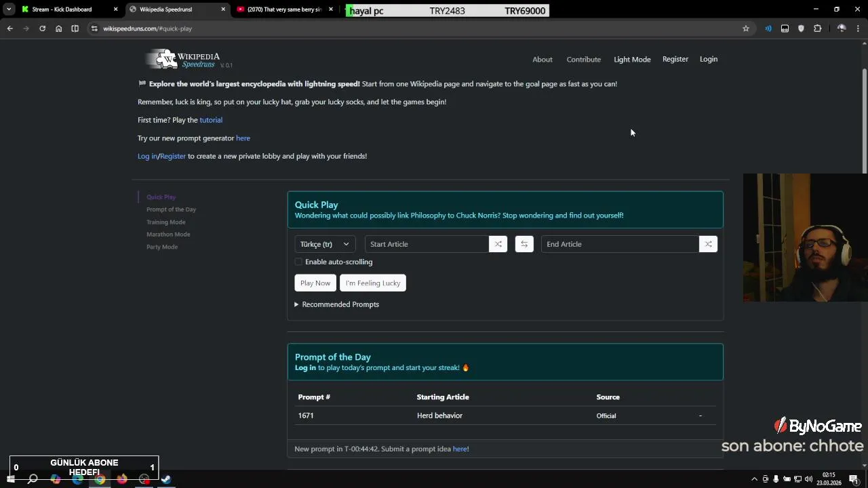
Task: Open the blue sound-wave extension icon
Action: click(768, 28)
